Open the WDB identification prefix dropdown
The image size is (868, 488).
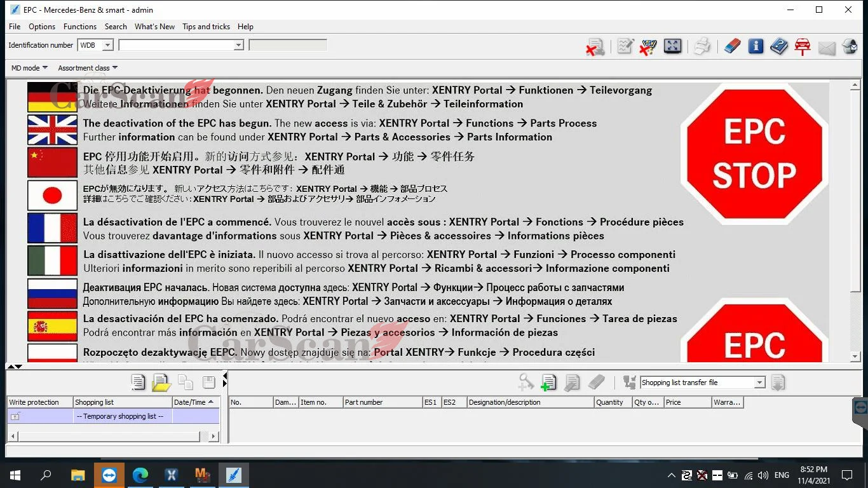coord(107,45)
